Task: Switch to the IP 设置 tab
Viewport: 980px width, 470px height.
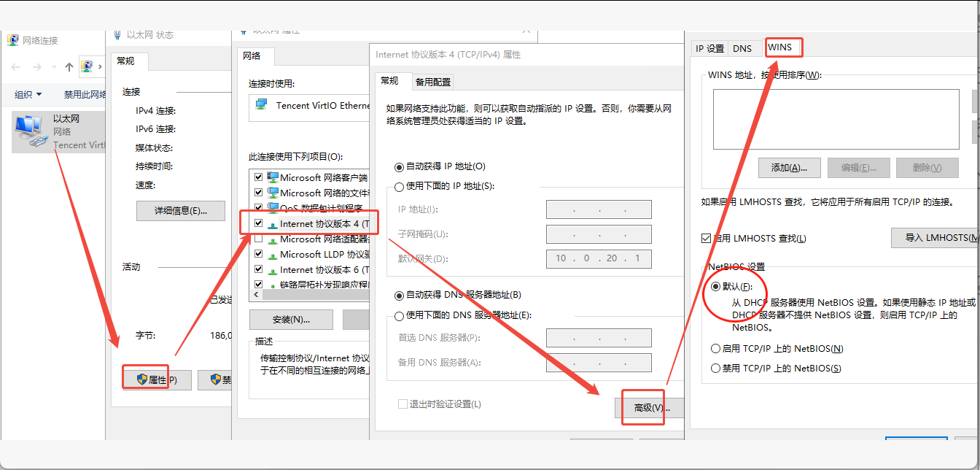Action: 709,48
